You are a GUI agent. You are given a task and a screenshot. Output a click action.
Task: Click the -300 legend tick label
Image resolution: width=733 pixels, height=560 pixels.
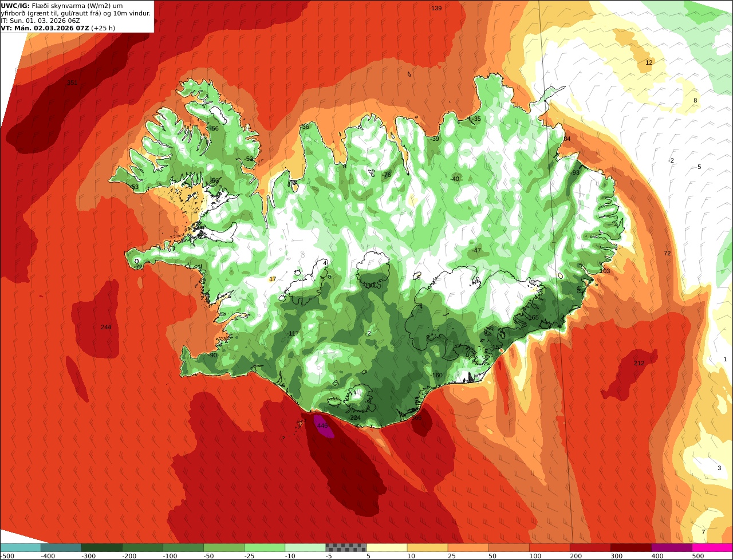pyautogui.click(x=88, y=555)
